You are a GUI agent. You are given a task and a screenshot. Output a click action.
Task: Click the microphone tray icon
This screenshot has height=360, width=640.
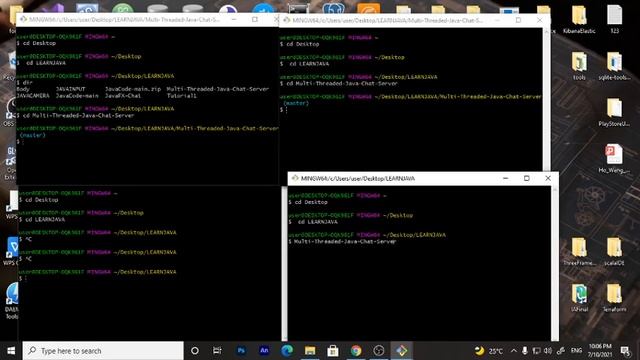[x=525, y=351]
